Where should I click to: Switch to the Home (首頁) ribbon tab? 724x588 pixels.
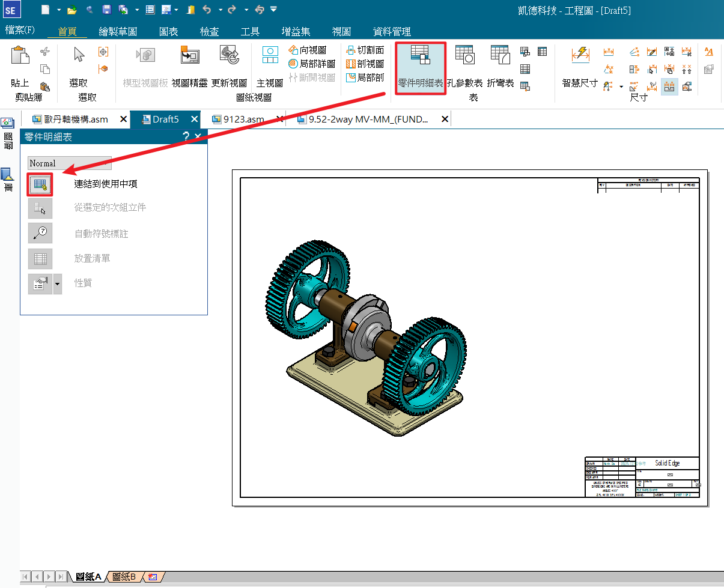coord(67,32)
